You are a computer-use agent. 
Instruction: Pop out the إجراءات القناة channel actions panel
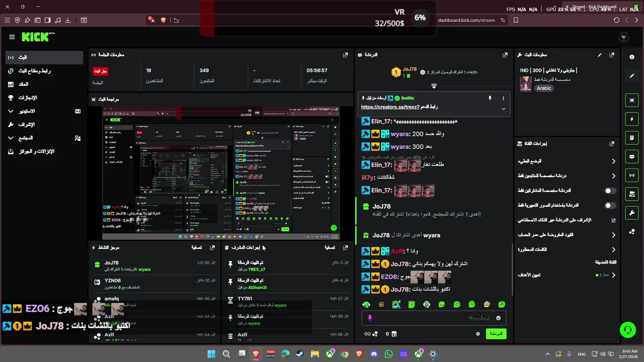pyautogui.click(x=611, y=144)
